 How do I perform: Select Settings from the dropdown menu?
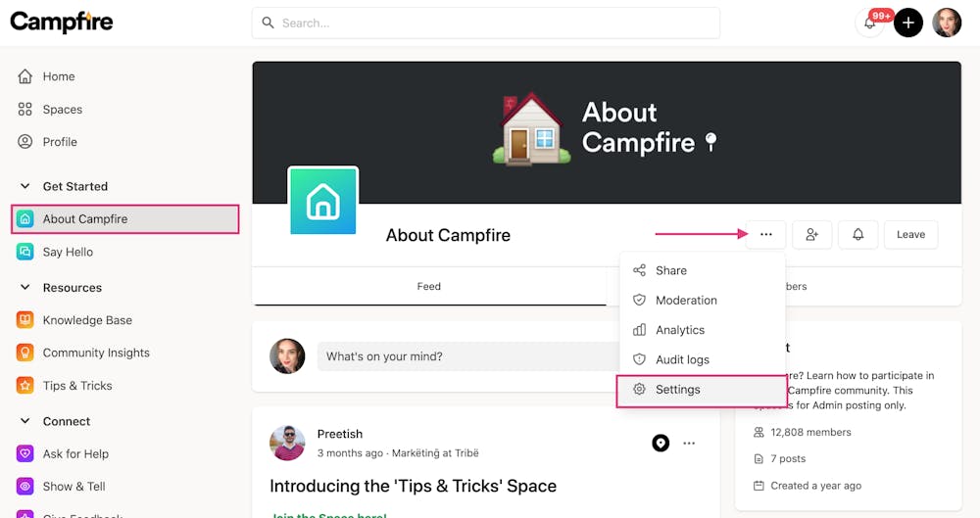click(x=678, y=390)
